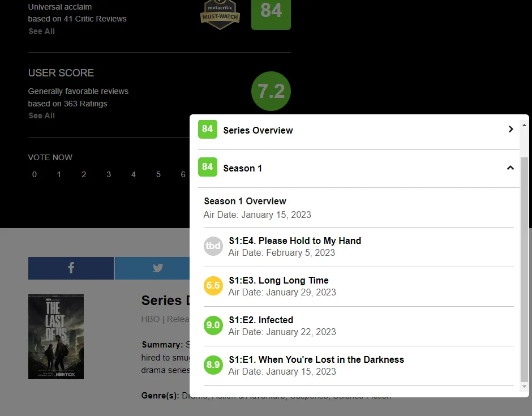This screenshot has height=416, width=532.
Task: Share via the Facebook icon button
Action: [71, 268]
